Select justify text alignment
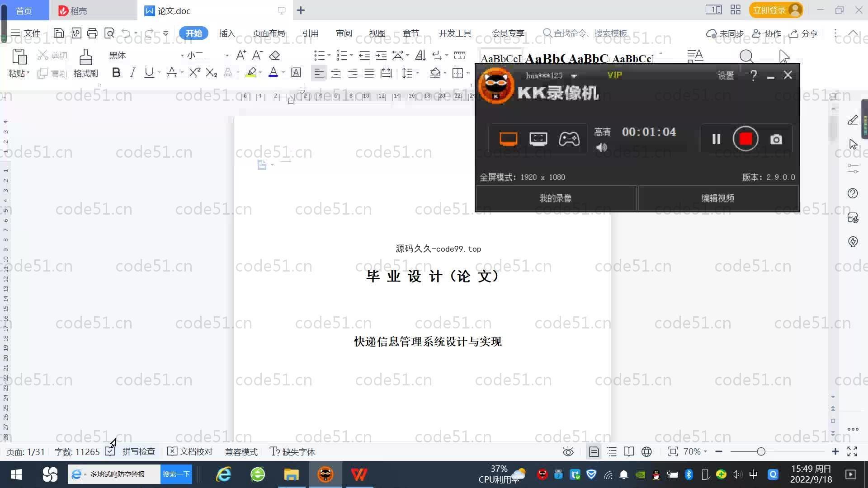 coord(369,73)
